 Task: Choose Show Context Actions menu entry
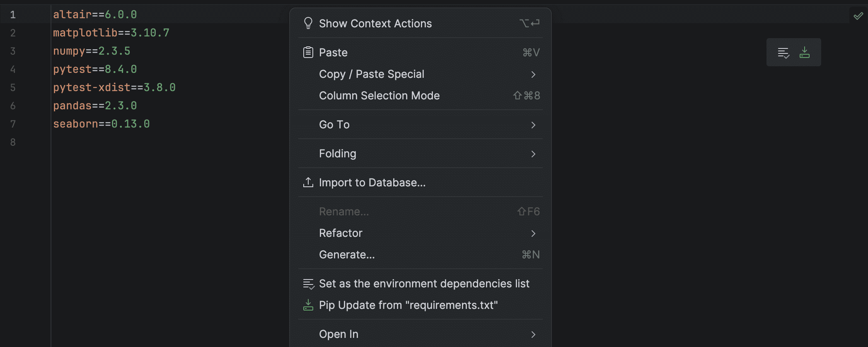tap(375, 24)
